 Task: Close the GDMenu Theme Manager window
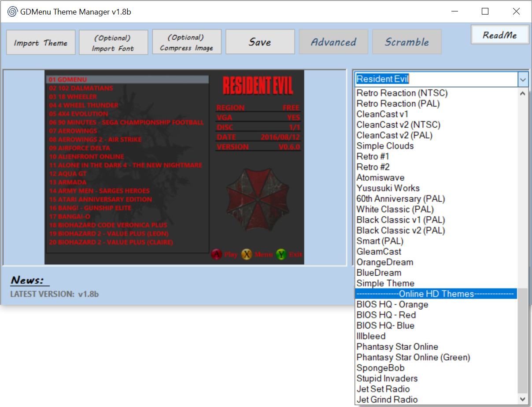[x=516, y=11]
